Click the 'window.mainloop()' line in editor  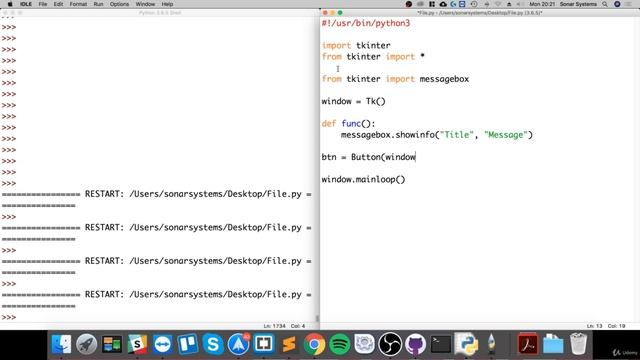363,179
